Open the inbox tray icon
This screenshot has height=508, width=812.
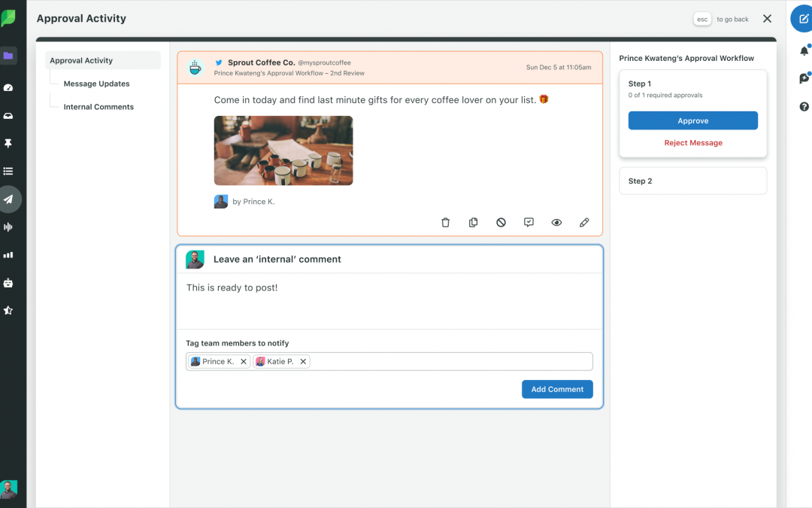click(8, 116)
